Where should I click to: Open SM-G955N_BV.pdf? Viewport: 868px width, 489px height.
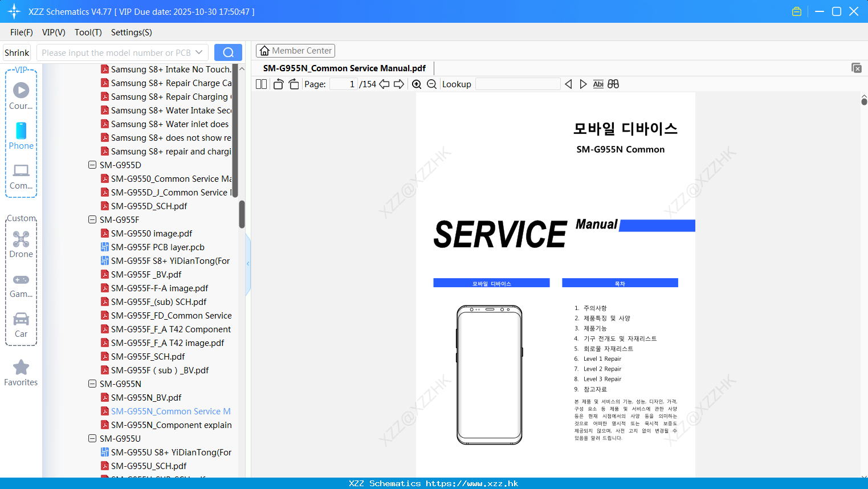146,397
